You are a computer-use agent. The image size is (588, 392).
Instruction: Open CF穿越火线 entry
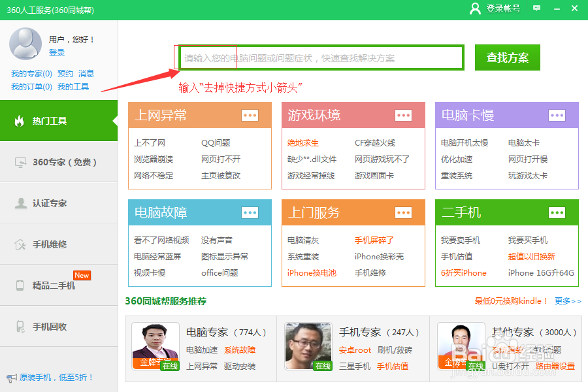pyautogui.click(x=375, y=143)
